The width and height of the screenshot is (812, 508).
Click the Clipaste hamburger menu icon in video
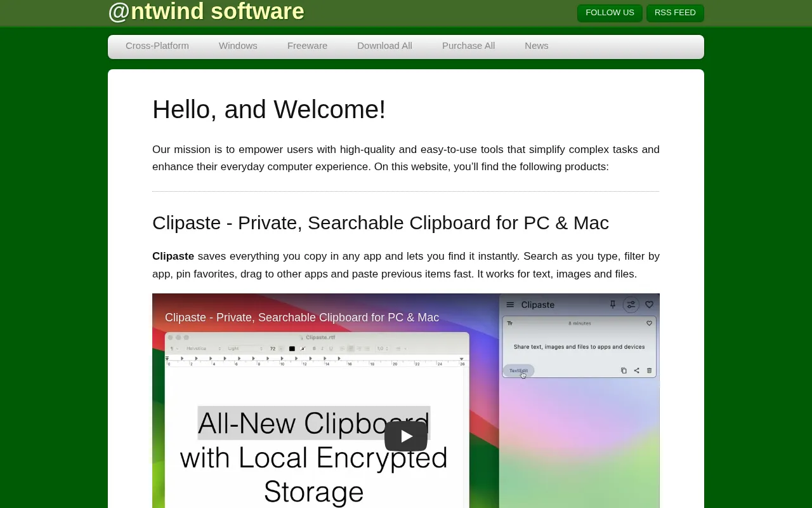pyautogui.click(x=510, y=305)
